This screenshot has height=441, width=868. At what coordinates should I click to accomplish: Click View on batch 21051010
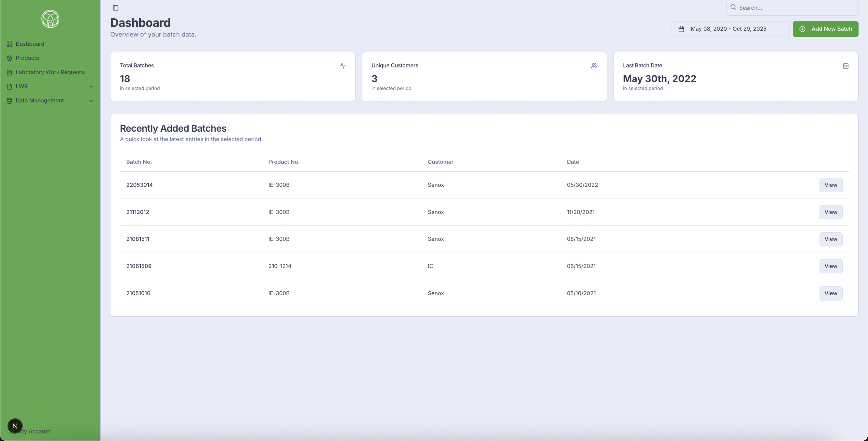coord(831,293)
